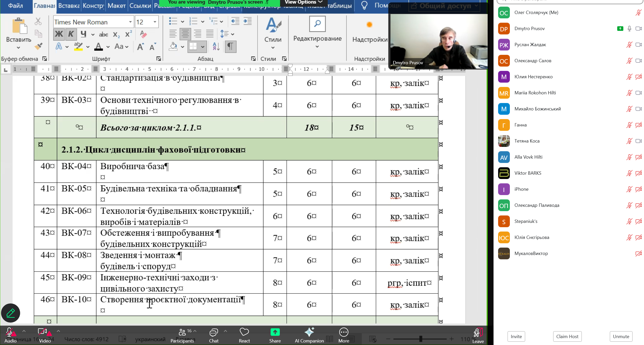
Task: Click the Zoom annotate pencil button
Action: 10,313
